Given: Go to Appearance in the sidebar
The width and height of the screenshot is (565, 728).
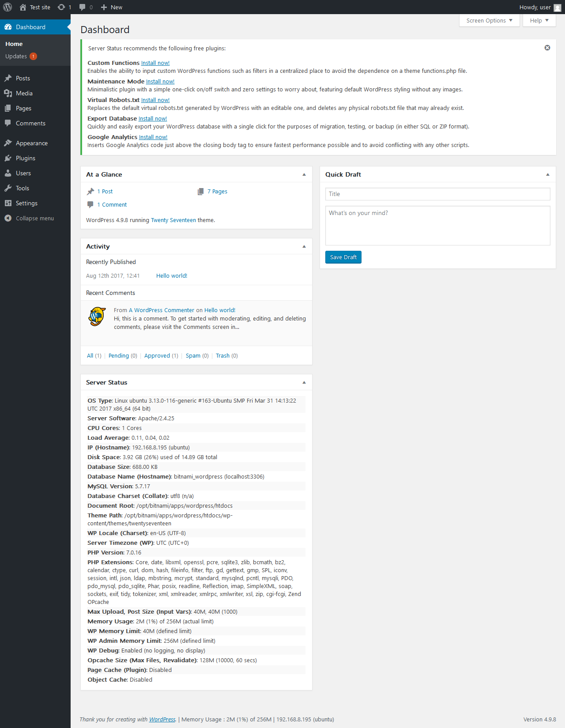Looking at the screenshot, I should point(35,143).
